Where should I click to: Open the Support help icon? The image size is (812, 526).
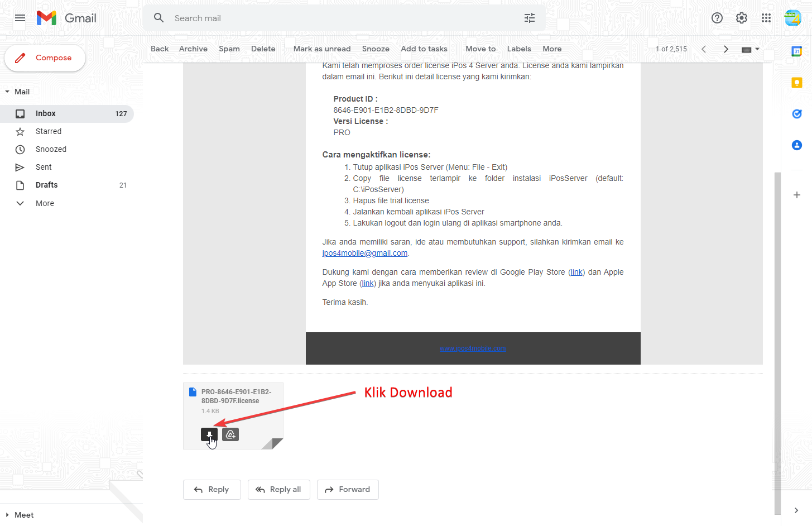pyautogui.click(x=717, y=18)
